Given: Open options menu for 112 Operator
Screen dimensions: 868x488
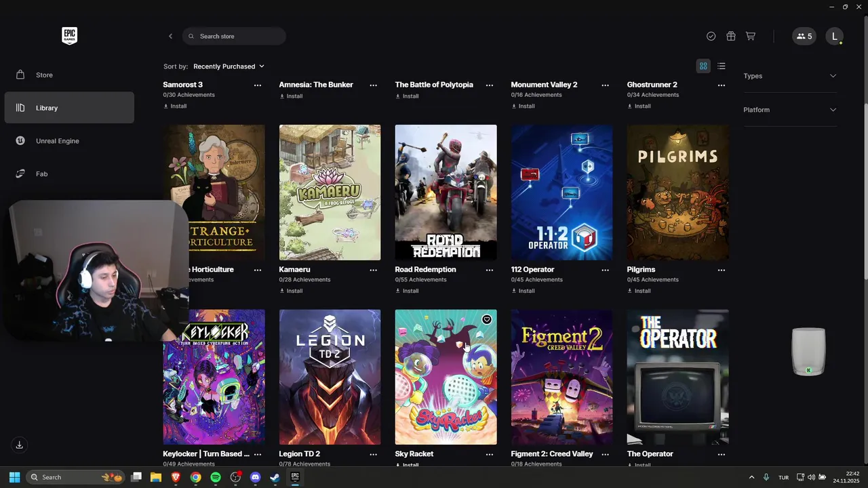Looking at the screenshot, I should click(x=606, y=270).
